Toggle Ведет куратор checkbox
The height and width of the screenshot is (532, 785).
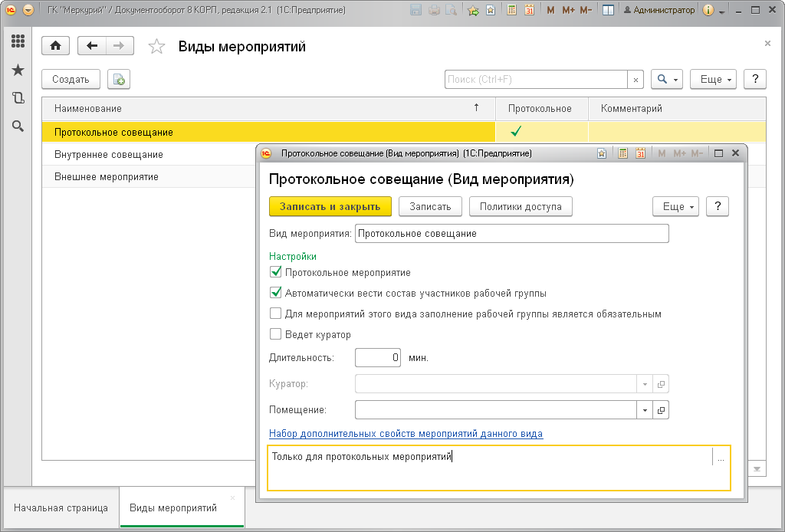pyautogui.click(x=275, y=333)
